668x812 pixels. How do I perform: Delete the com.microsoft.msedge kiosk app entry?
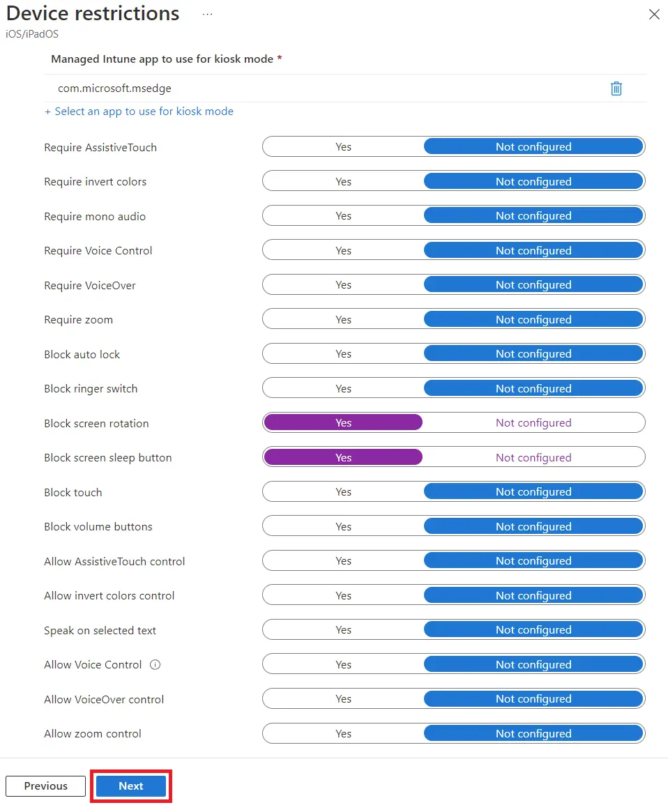(616, 89)
